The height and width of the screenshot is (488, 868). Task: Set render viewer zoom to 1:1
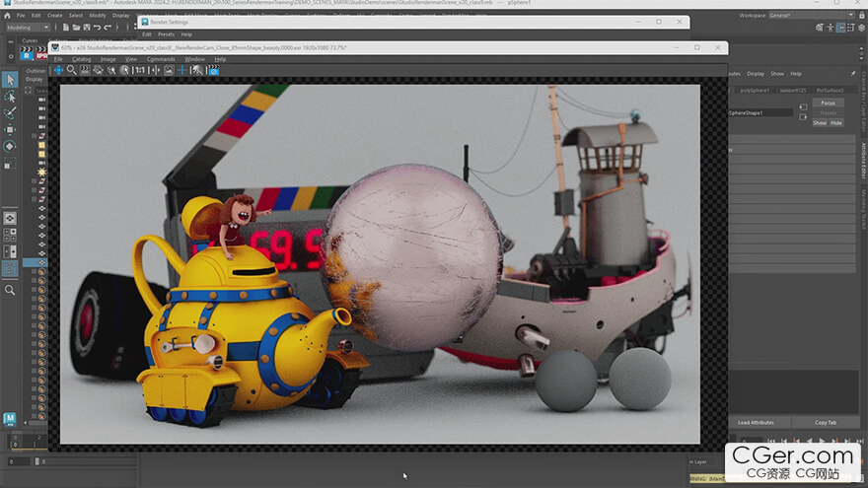[140, 70]
